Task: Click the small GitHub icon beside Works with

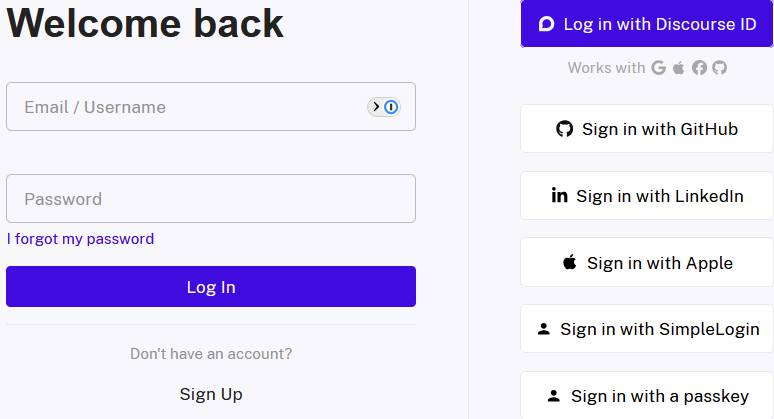Action: (x=719, y=68)
